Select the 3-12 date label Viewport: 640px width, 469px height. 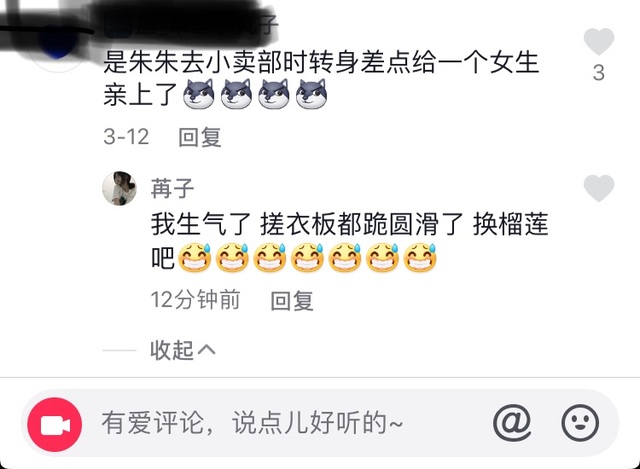coord(126,136)
